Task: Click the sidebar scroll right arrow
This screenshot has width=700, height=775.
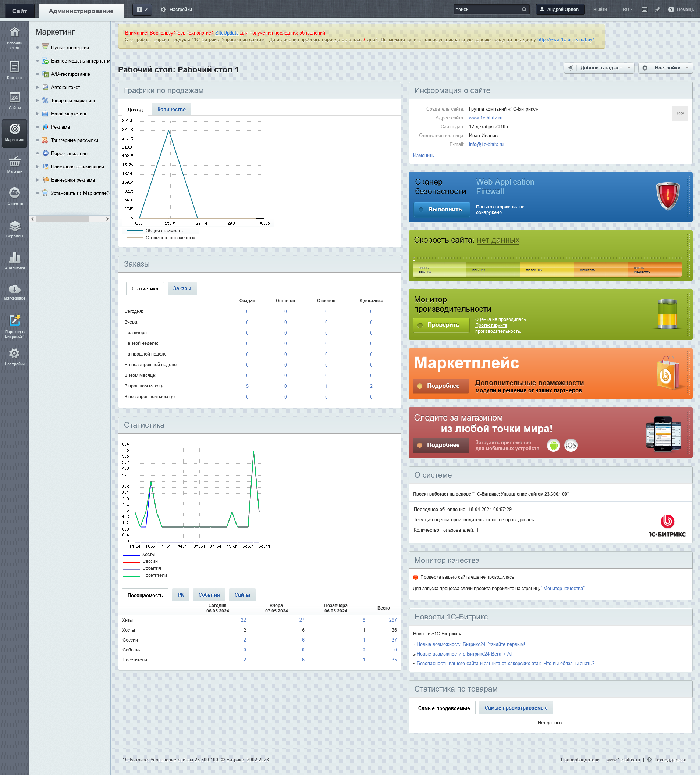Action: [x=107, y=219]
